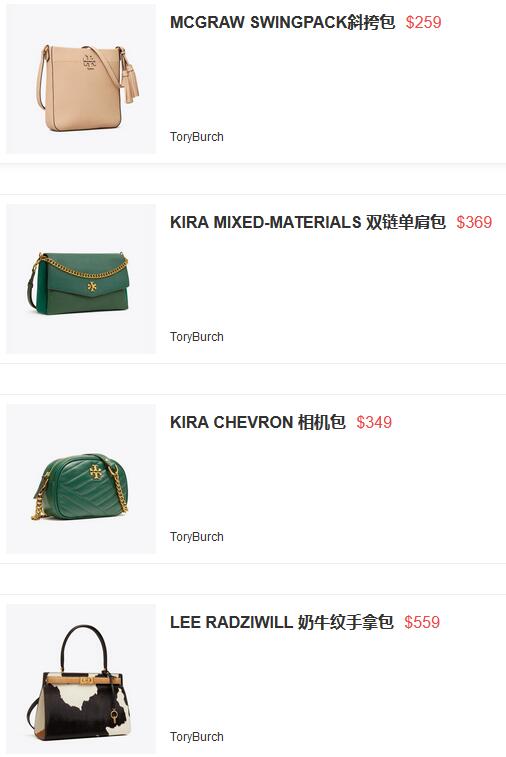
Task: Select the McGraw Swingpack product card
Action: pos(253,81)
